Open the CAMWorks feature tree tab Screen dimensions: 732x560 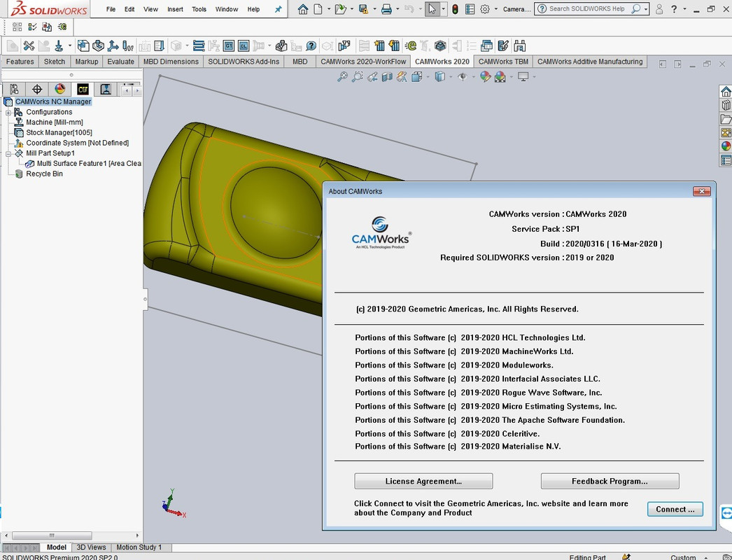14,89
